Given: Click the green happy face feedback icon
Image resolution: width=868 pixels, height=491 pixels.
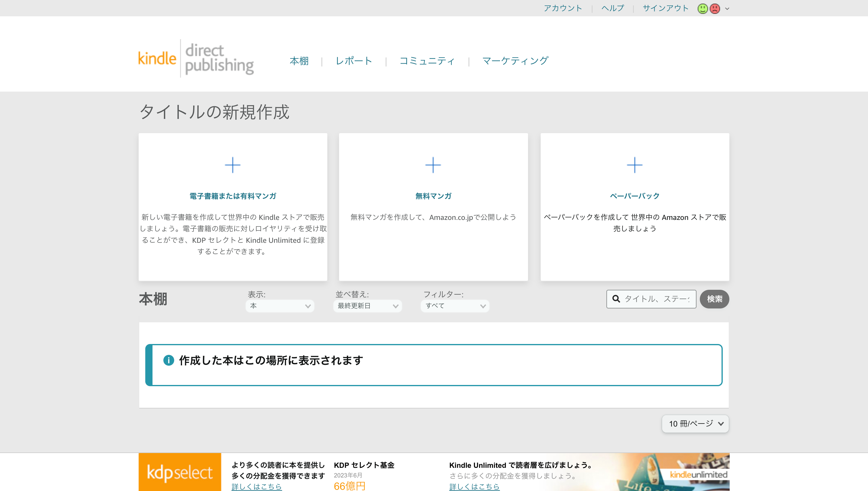Looking at the screenshot, I should tap(703, 8).
